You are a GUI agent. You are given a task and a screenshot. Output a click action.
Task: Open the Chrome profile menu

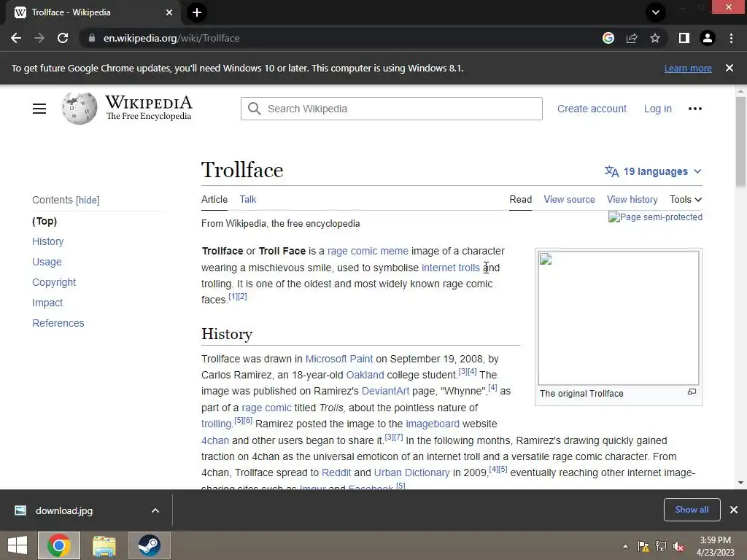click(x=708, y=38)
